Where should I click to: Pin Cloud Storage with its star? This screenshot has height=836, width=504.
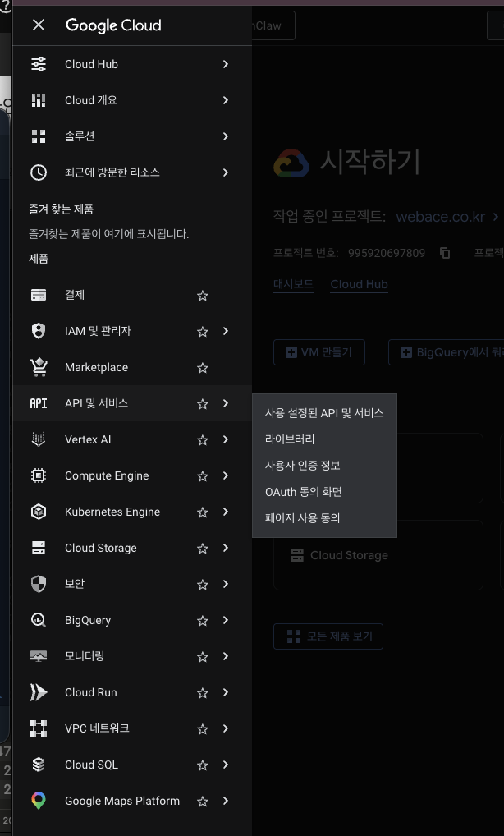coord(203,549)
